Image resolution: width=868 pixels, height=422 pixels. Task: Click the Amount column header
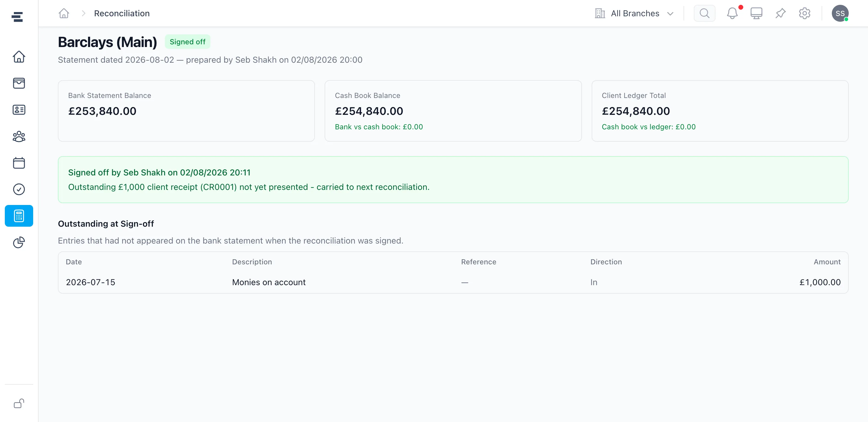(x=827, y=262)
